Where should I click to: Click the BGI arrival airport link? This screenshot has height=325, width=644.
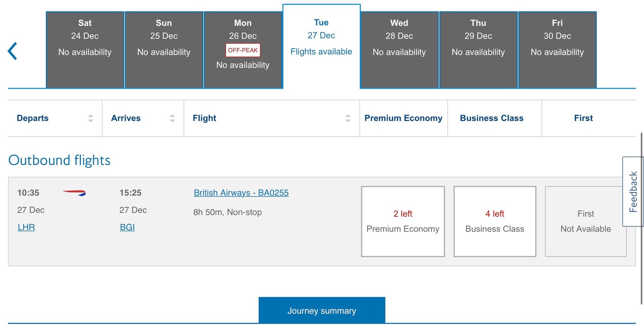pos(127,227)
